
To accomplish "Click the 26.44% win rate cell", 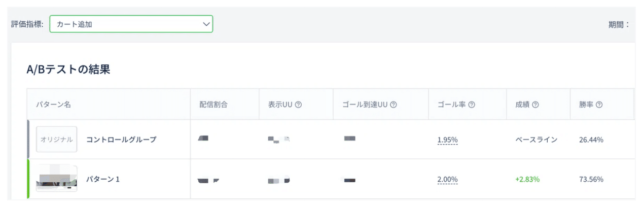I will click(x=591, y=140).
